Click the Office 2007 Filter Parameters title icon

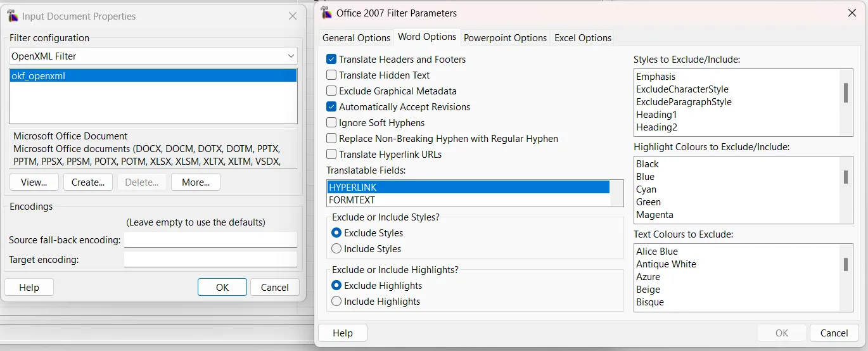click(x=326, y=13)
